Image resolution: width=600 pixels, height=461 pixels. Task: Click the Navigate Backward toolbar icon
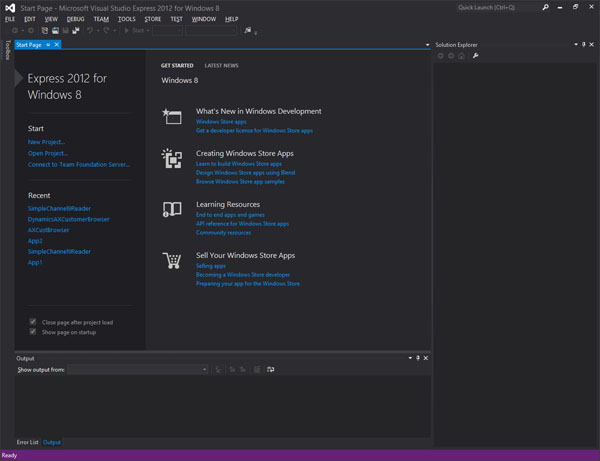pos(15,31)
